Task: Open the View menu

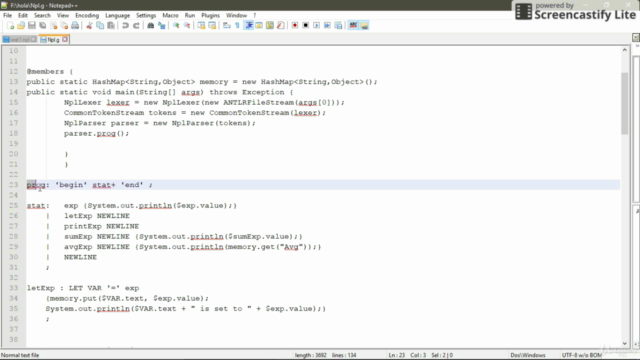Action: click(63, 16)
